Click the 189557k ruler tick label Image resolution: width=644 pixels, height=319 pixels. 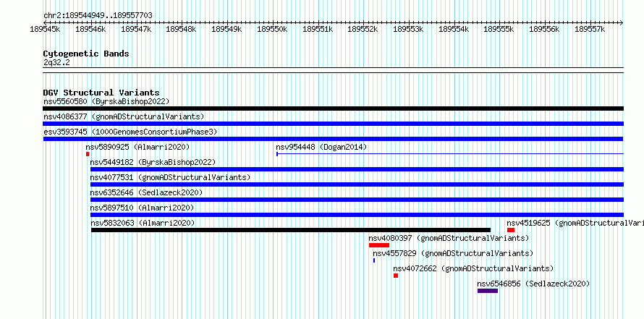point(590,29)
